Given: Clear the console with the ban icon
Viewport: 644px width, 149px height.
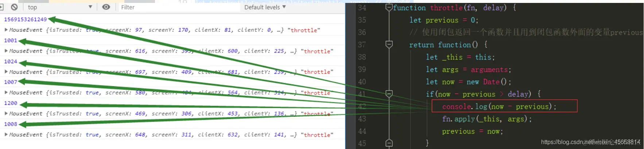Looking at the screenshot, I should 14,7.
